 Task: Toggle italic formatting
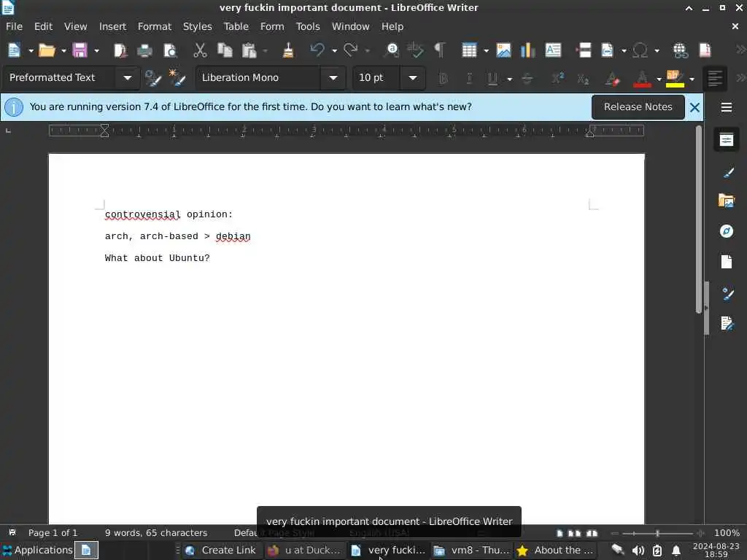click(x=469, y=78)
